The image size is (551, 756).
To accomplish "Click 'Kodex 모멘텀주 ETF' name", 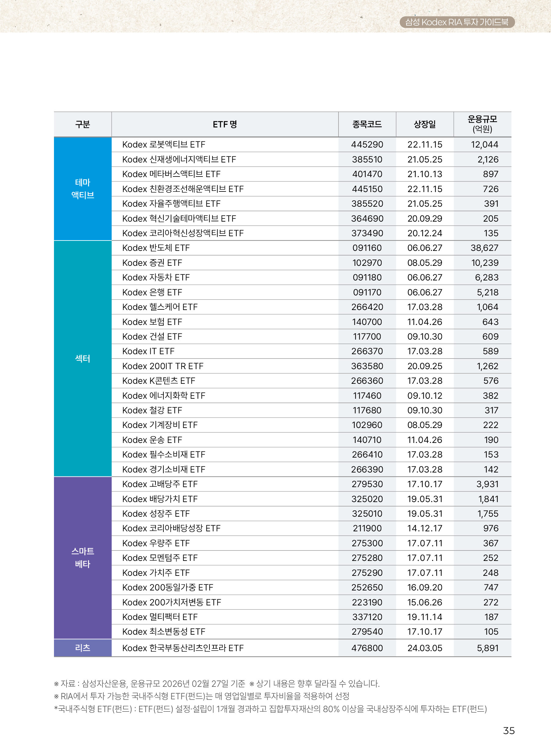I will tap(160, 558).
